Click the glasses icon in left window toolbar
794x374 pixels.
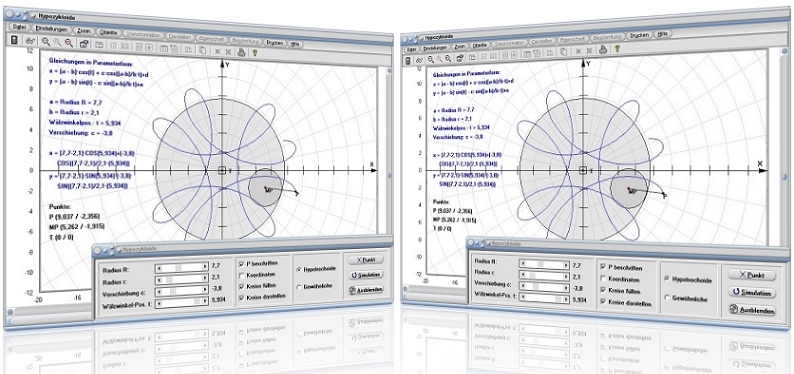coord(30,41)
